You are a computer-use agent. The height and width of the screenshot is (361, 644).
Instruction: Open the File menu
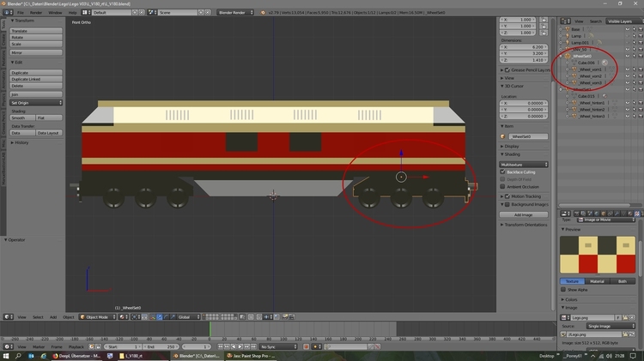tap(20, 13)
